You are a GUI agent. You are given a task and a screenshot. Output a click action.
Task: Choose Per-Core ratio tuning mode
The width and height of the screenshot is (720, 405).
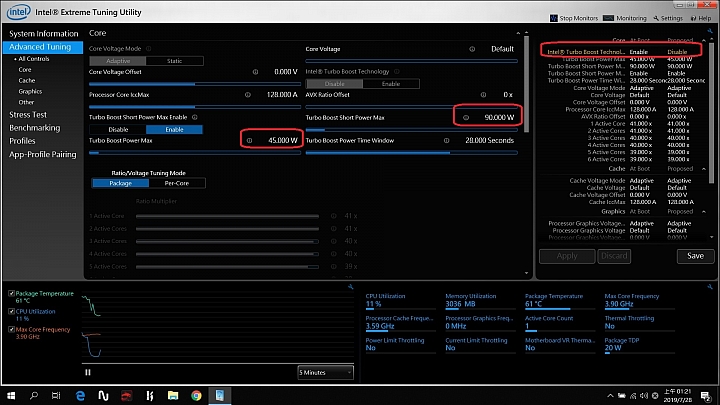(x=177, y=183)
